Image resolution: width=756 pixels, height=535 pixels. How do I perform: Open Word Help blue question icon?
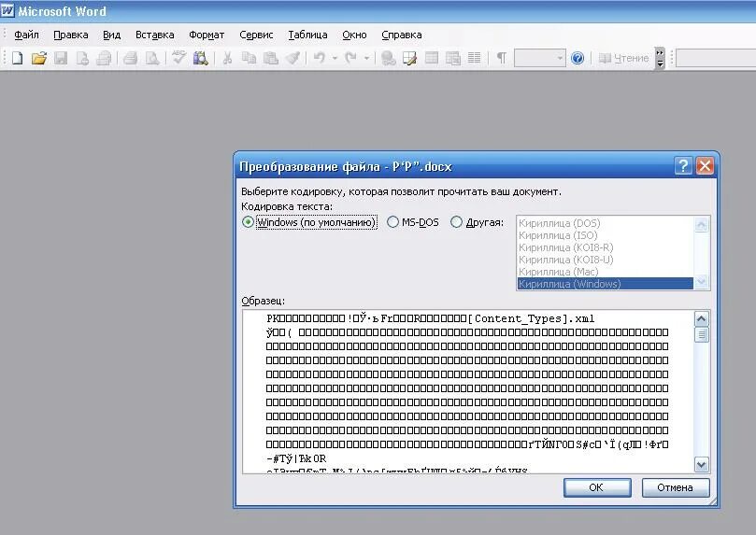click(x=578, y=58)
